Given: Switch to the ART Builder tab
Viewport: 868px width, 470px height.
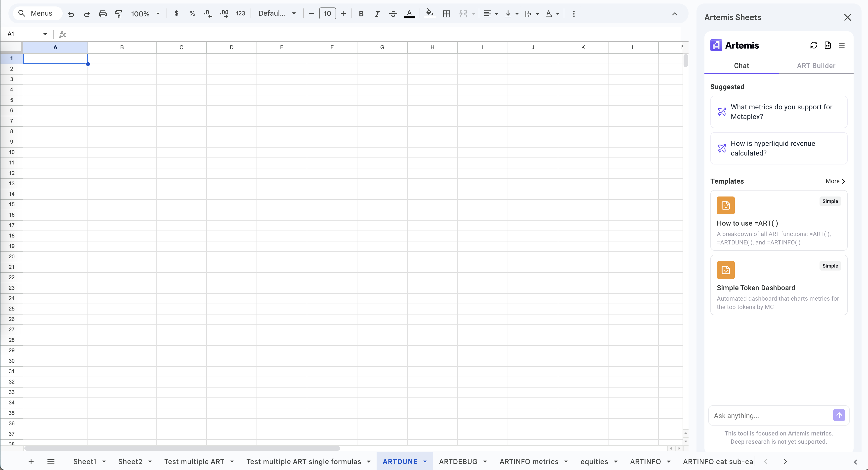Looking at the screenshot, I should click(816, 66).
